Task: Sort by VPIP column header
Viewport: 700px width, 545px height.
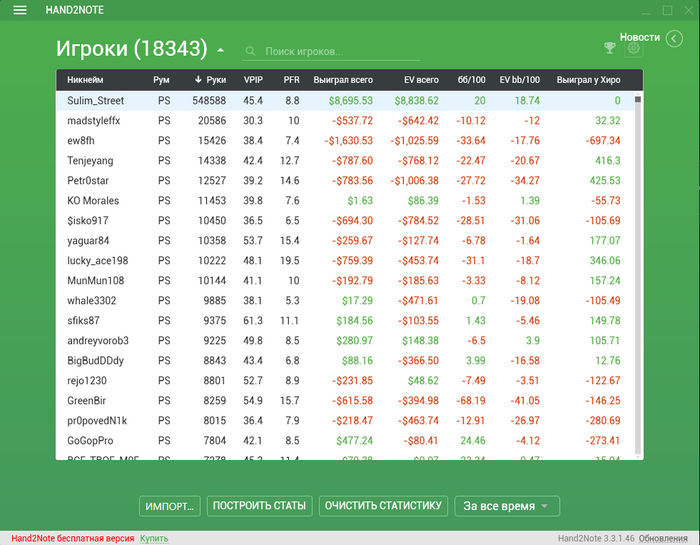Action: [x=253, y=80]
